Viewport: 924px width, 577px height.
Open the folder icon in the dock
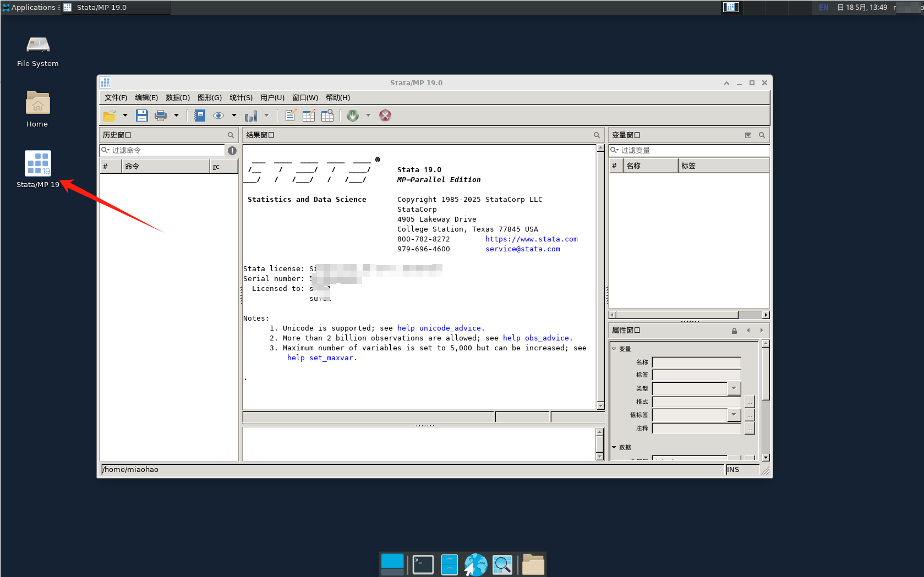[533, 565]
